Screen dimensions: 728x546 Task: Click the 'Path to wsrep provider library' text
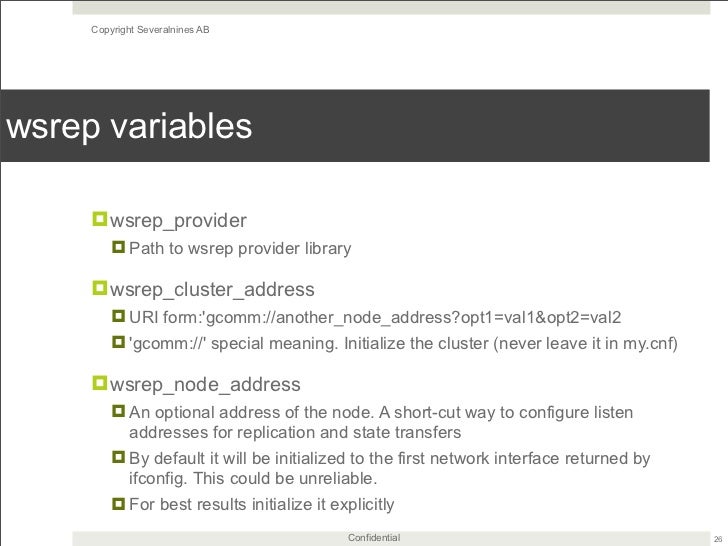coord(240,248)
